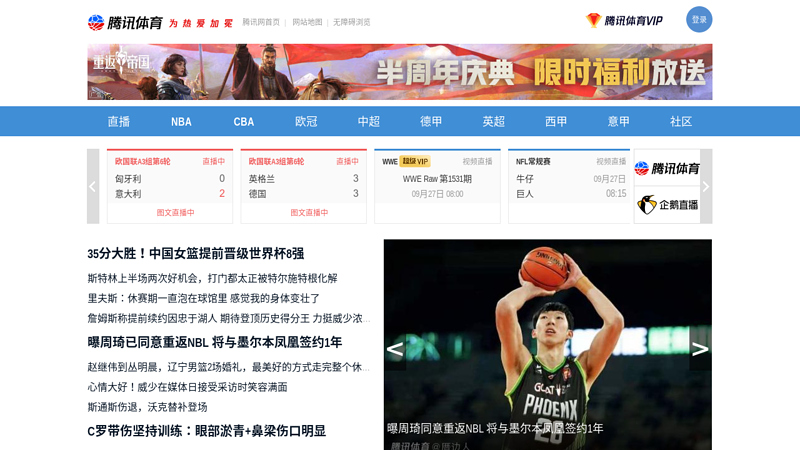
Task: Click the blue 登录 login button
Action: (x=699, y=19)
